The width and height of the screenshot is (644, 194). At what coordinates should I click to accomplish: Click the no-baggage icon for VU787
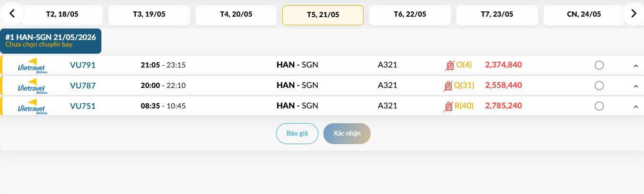pyautogui.click(x=447, y=86)
